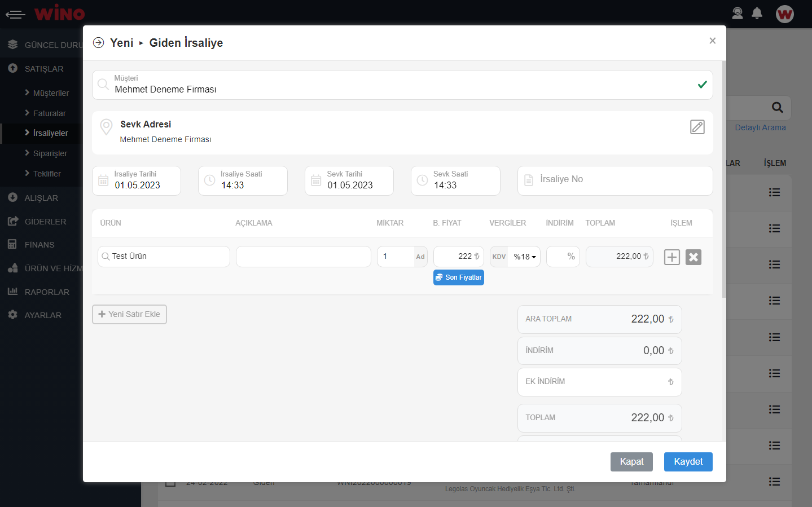Open Faturalar in the sidebar
The height and width of the screenshot is (507, 812).
click(x=49, y=113)
